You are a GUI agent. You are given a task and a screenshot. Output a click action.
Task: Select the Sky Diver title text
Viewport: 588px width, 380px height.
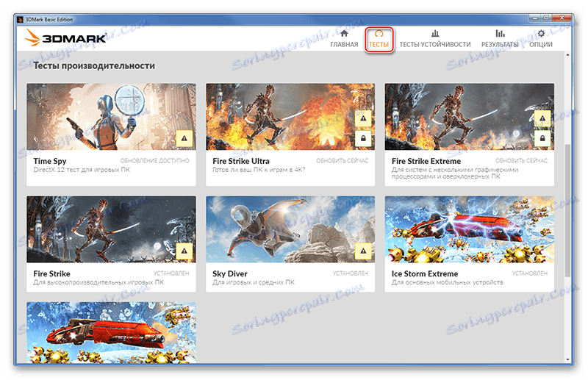pos(230,273)
